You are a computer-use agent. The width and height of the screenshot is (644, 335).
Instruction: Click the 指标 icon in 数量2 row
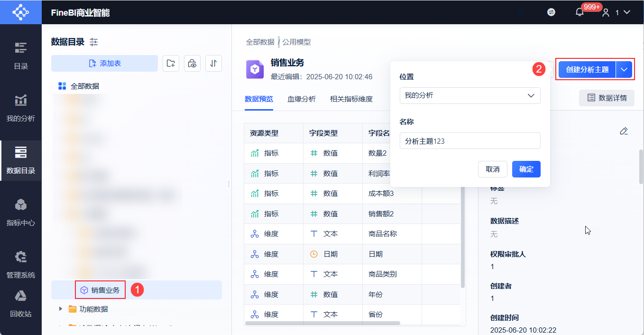pyautogui.click(x=255, y=153)
